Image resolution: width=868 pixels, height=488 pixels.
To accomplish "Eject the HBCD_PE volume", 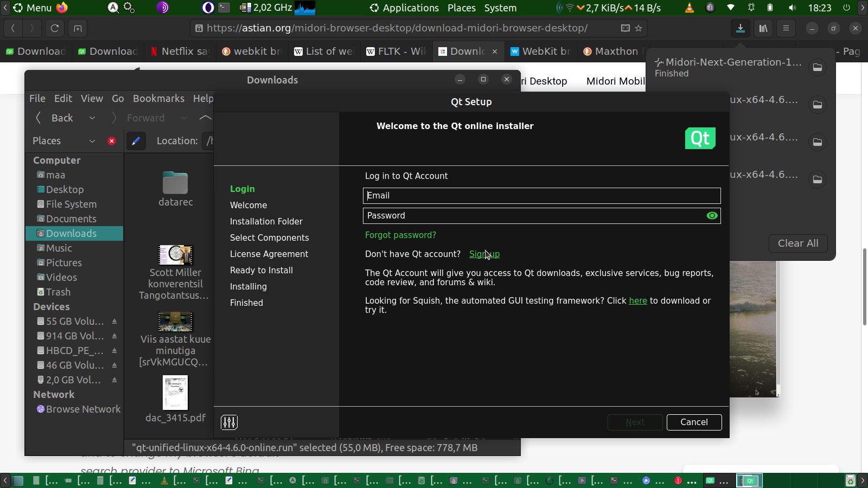I will tap(114, 351).
